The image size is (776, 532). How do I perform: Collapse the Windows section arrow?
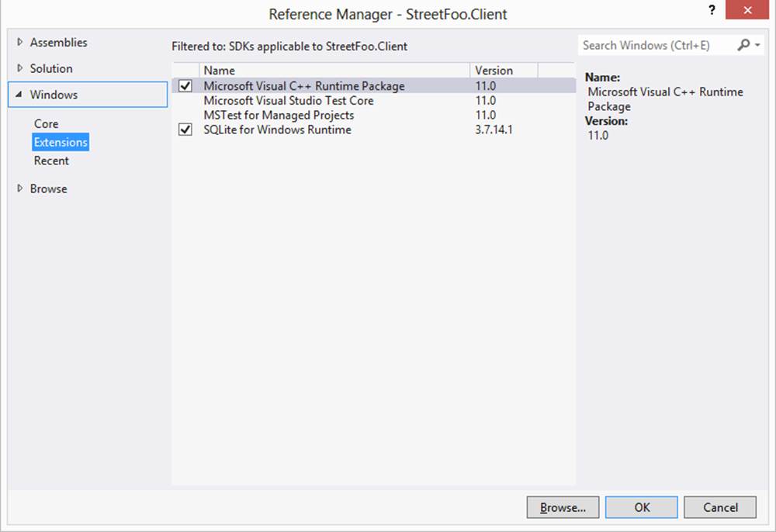[19, 94]
